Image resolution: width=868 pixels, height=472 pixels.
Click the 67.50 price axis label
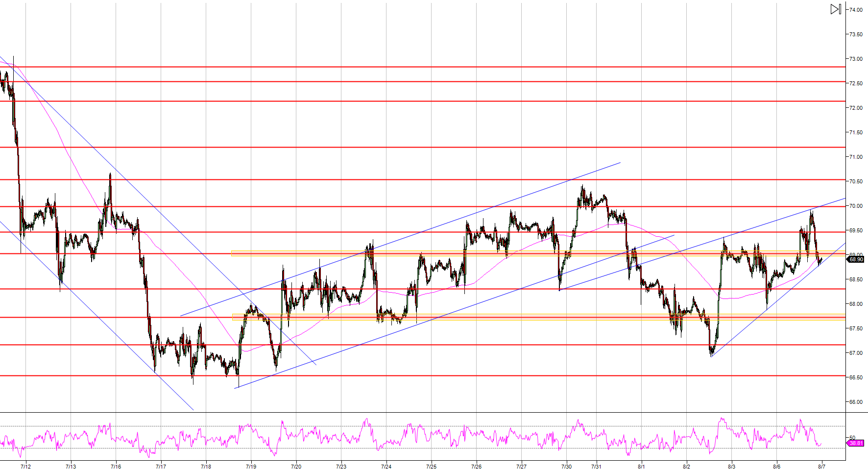click(x=856, y=328)
